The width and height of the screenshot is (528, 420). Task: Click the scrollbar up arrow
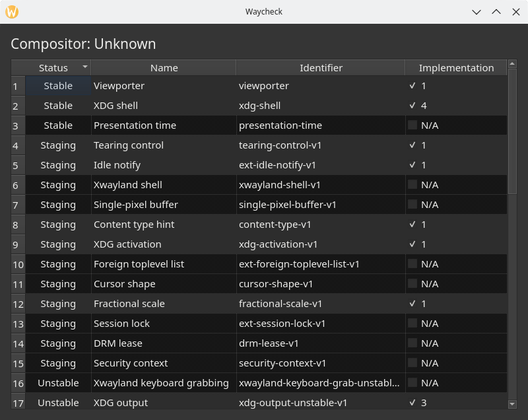[512, 67]
